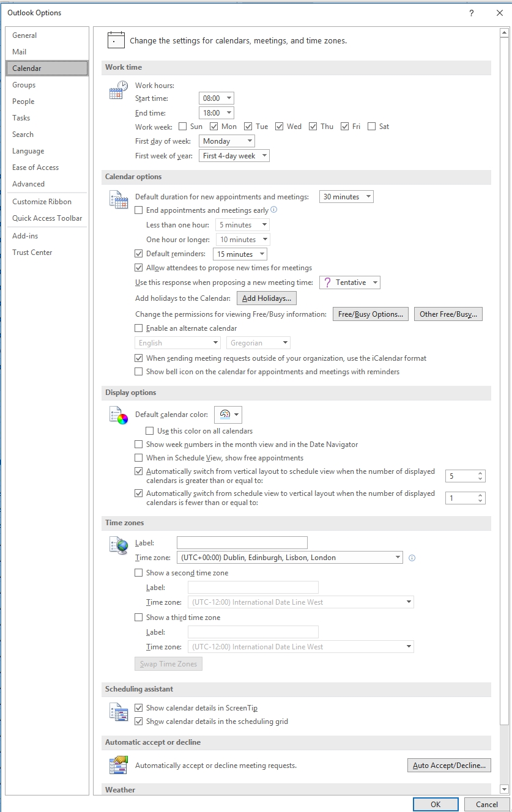Increase the schedule view calendars count of 5

(481, 473)
